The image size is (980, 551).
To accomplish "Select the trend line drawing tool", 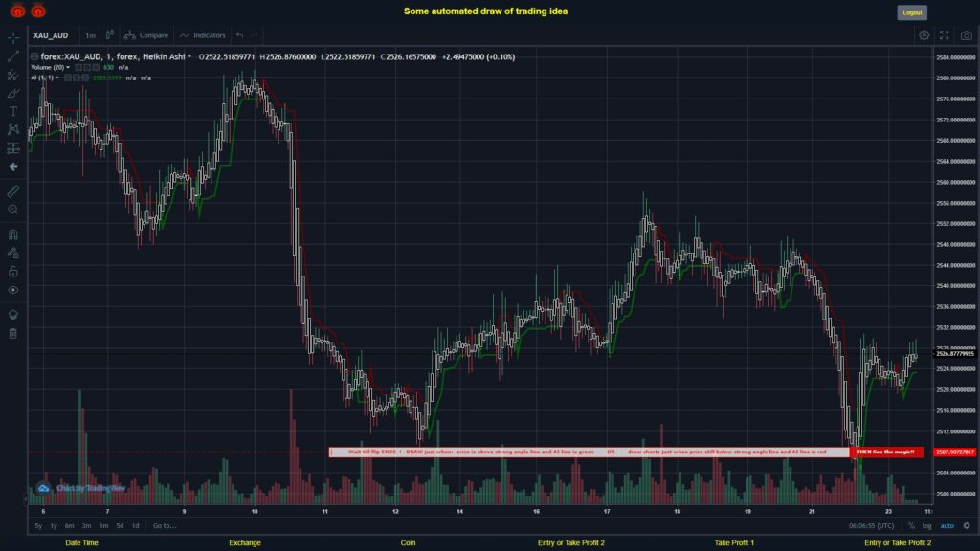I will click(13, 56).
